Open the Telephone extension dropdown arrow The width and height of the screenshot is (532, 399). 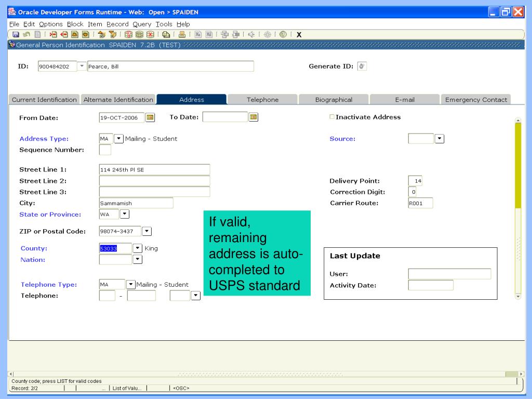195,296
